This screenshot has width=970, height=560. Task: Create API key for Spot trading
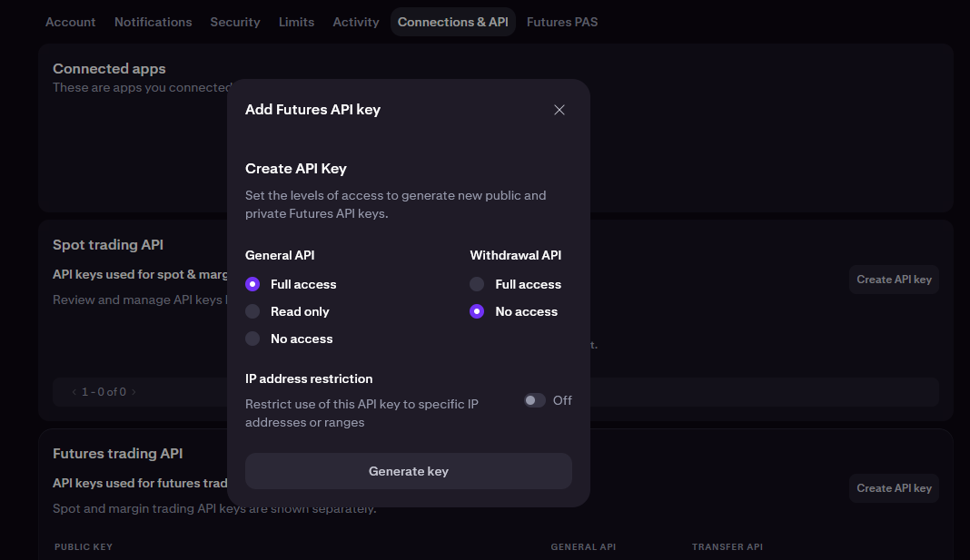click(894, 280)
